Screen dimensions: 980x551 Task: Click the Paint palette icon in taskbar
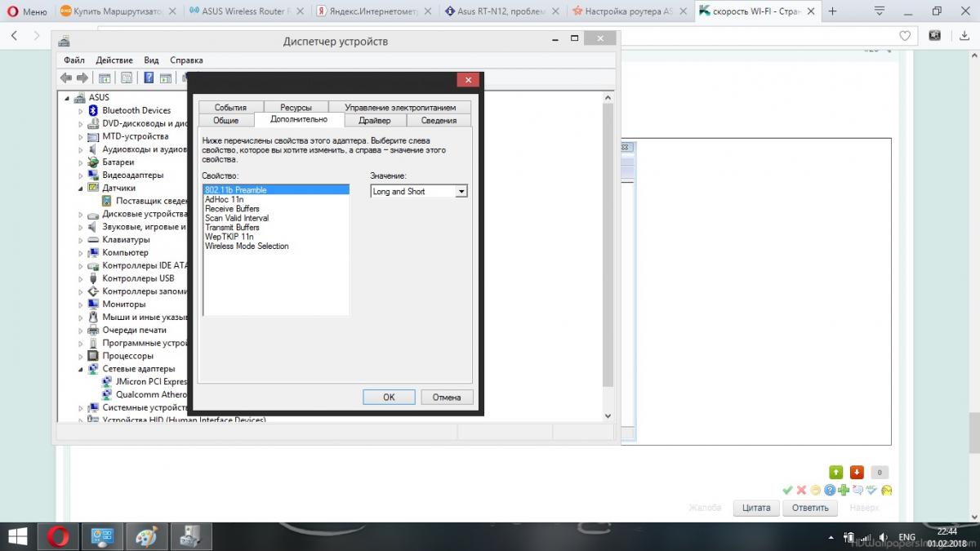(146, 536)
